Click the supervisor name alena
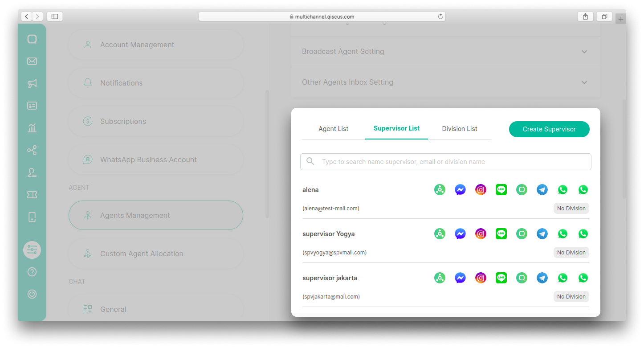This screenshot has width=644, height=348. coord(310,190)
